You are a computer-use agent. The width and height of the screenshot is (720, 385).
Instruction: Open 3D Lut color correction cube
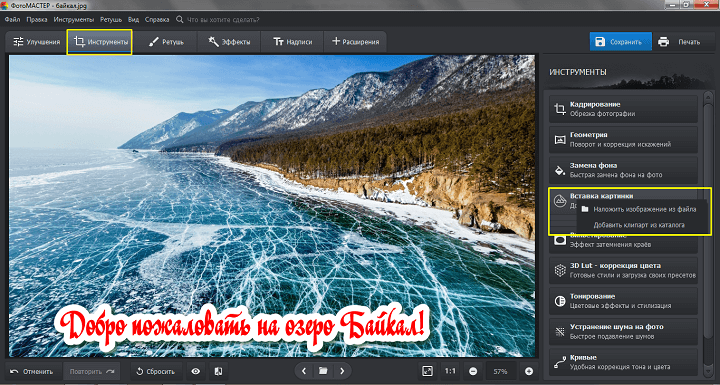point(623,271)
